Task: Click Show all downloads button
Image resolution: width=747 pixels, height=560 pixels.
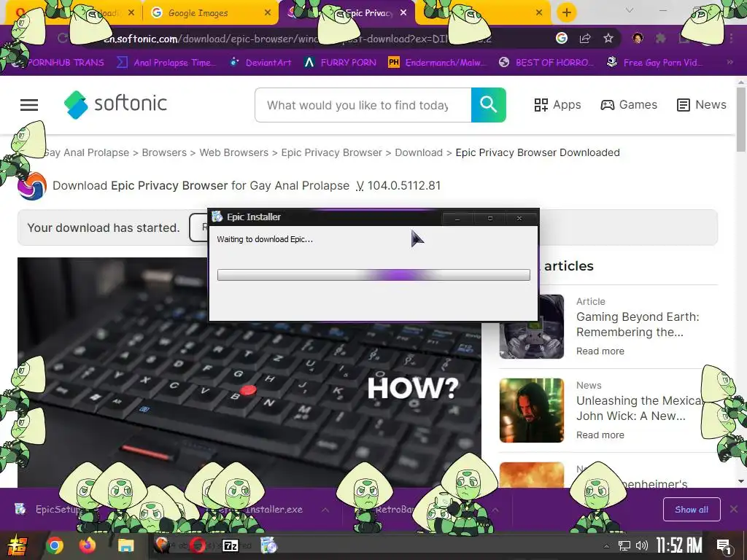Action: (x=692, y=510)
